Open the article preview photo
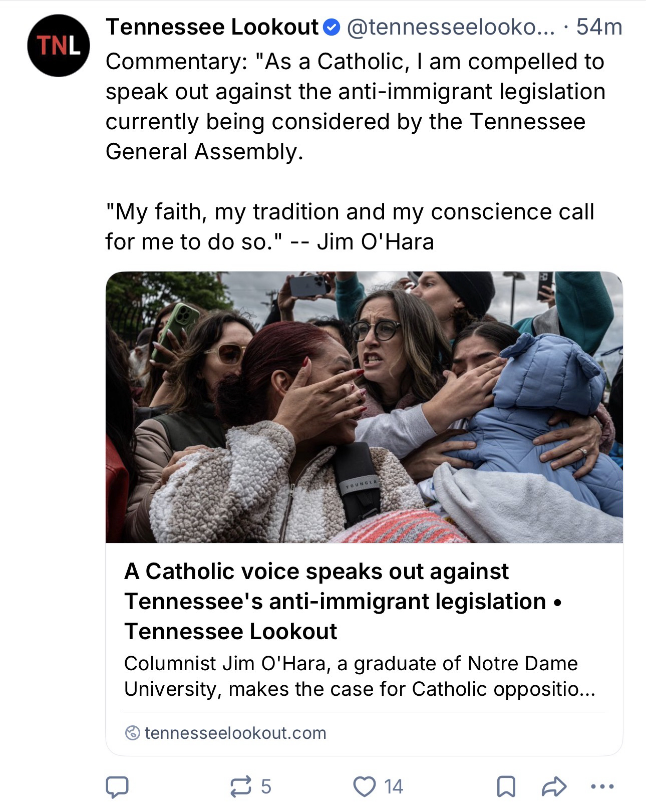The height and width of the screenshot is (812, 646). [364, 407]
